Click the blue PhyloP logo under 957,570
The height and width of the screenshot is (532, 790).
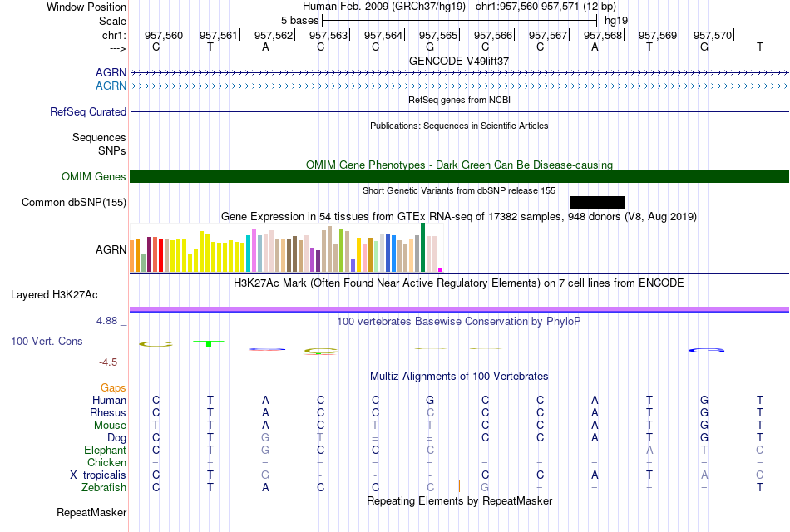(706, 350)
